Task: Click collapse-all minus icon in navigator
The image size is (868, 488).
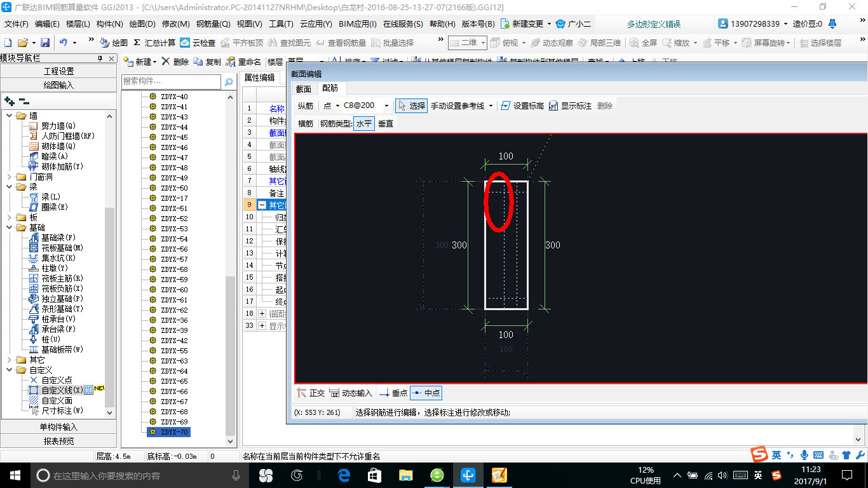Action: coord(24,100)
